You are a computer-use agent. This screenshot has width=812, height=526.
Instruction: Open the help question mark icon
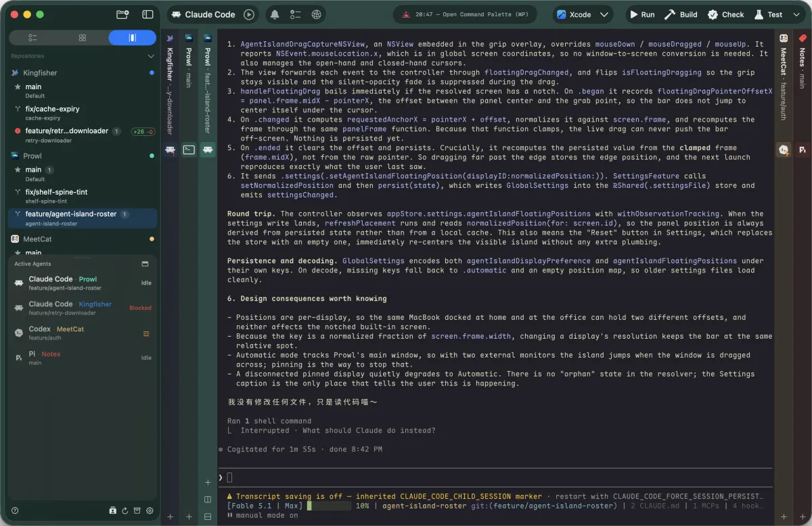(15, 510)
